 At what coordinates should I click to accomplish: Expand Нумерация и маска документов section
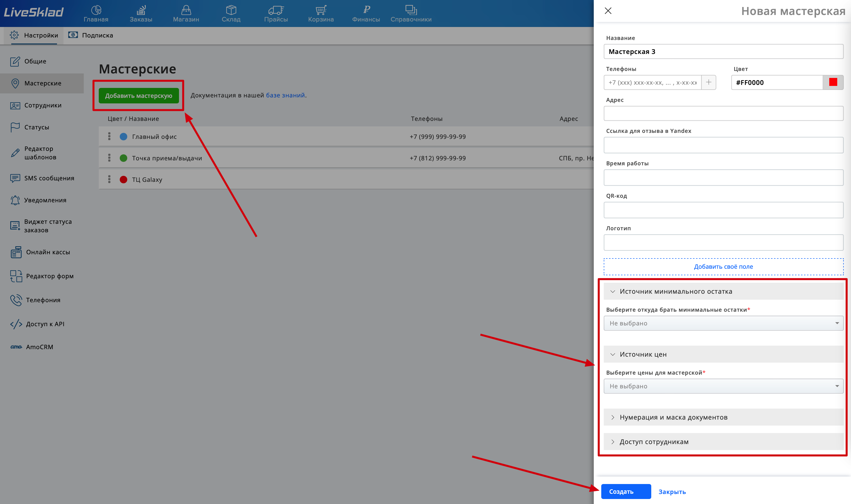[723, 417]
